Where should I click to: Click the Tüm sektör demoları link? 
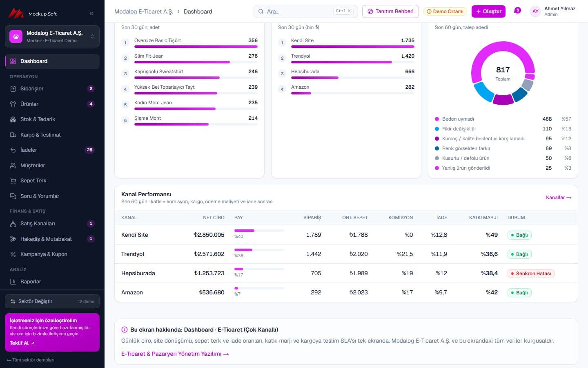click(31, 360)
